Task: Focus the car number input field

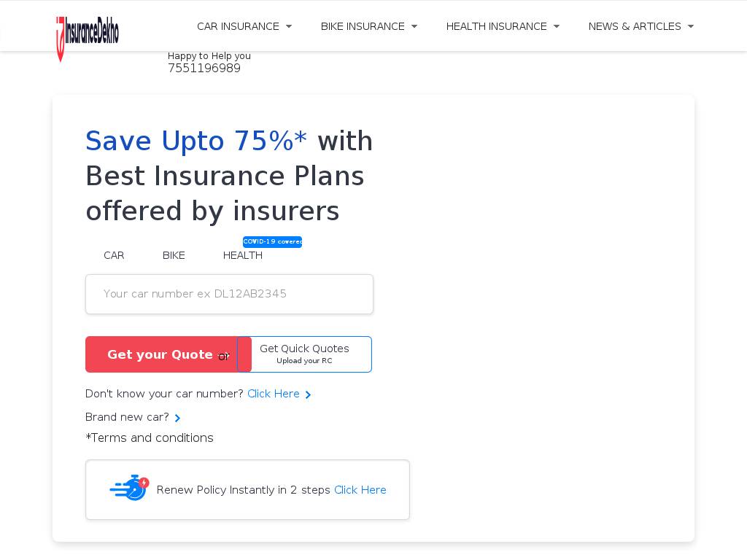Action: [x=229, y=294]
